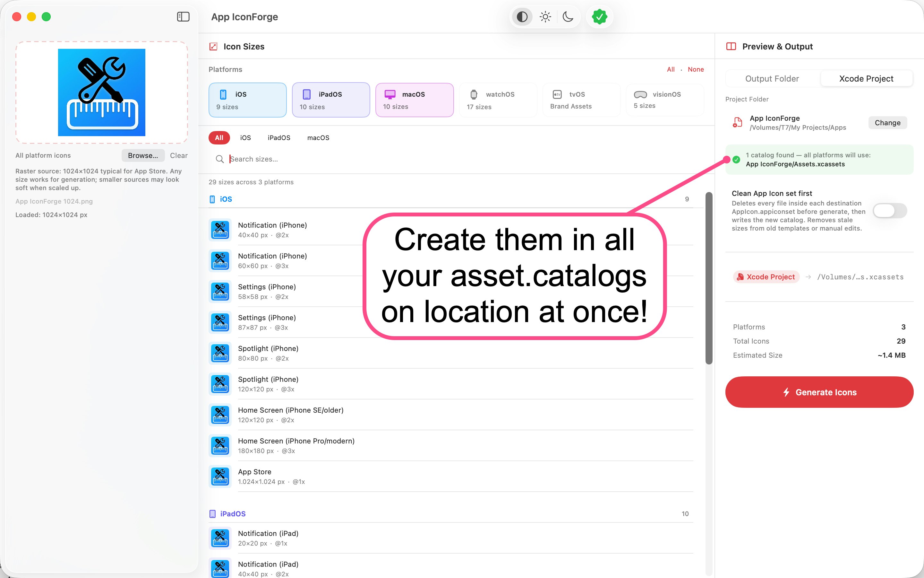Select None platforms link
This screenshot has width=924, height=578.
pyautogui.click(x=696, y=70)
